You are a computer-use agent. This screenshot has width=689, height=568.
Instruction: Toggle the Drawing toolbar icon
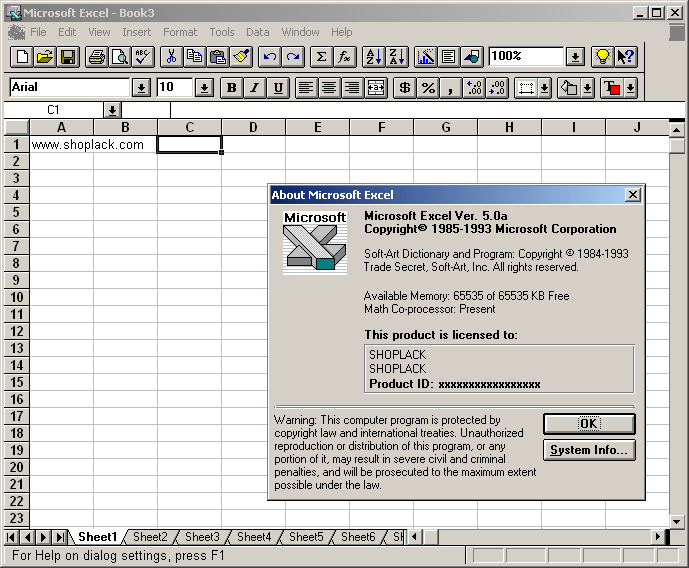coord(472,57)
